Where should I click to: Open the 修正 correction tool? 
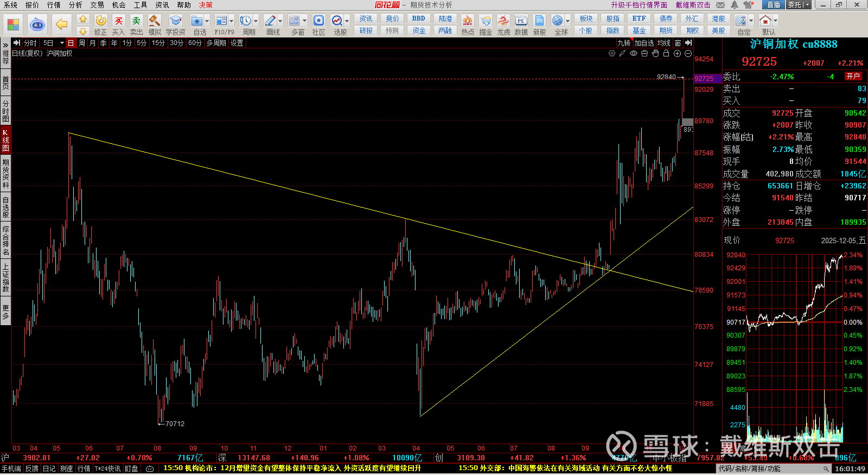(x=101, y=25)
